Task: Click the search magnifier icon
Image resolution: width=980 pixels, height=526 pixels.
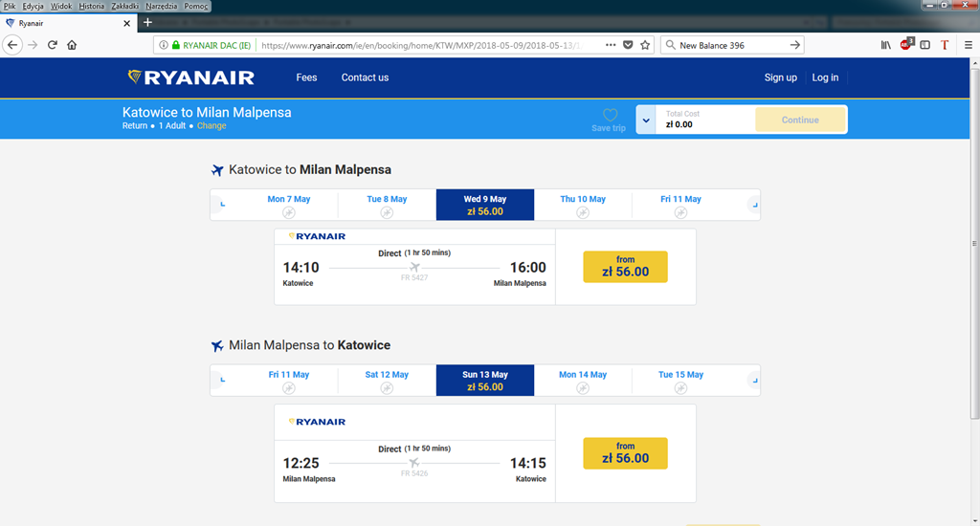Action: (x=671, y=45)
